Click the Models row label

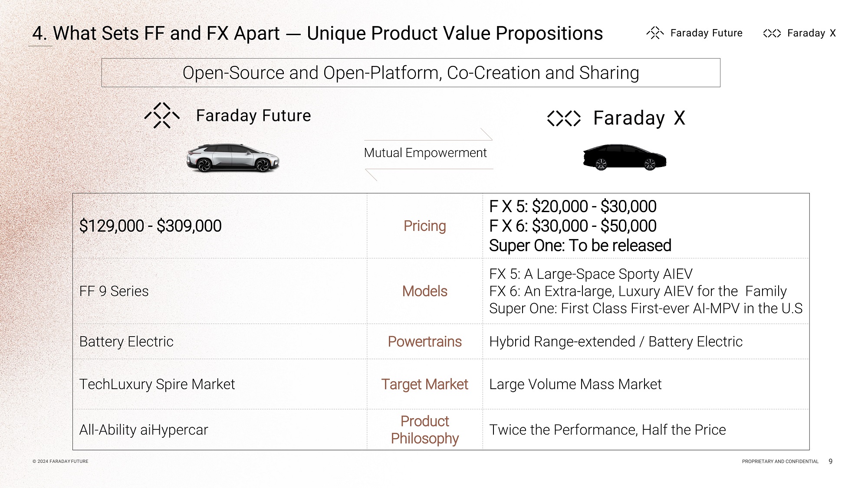pyautogui.click(x=424, y=291)
